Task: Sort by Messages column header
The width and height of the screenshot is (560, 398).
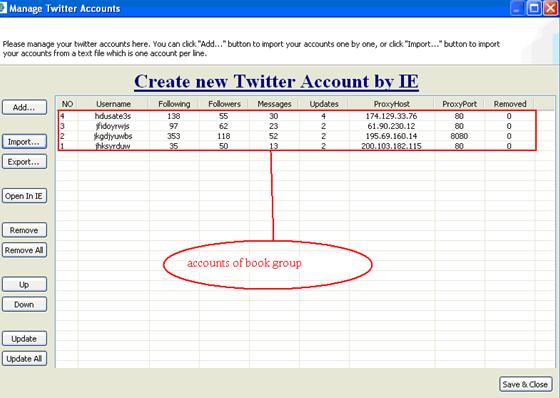Action: coord(274,104)
